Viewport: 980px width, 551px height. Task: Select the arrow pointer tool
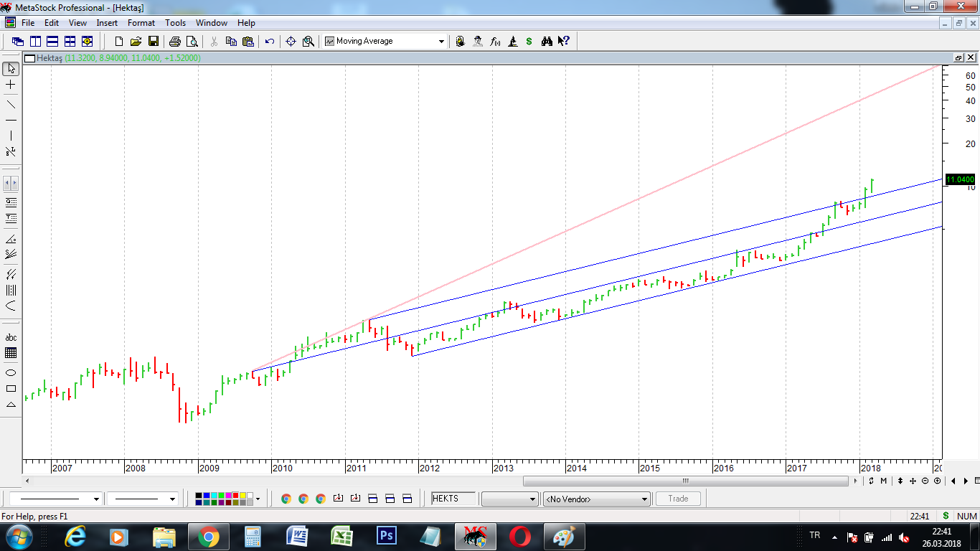pos(11,68)
